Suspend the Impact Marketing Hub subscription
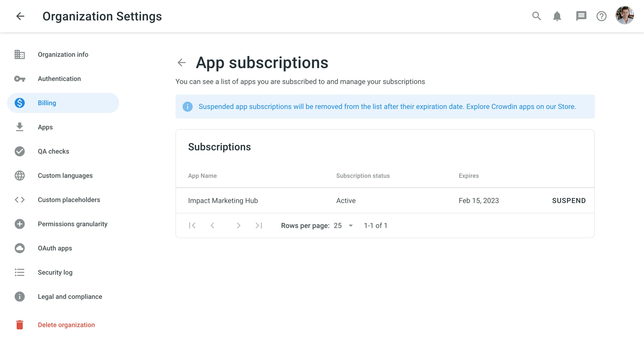 click(568, 200)
